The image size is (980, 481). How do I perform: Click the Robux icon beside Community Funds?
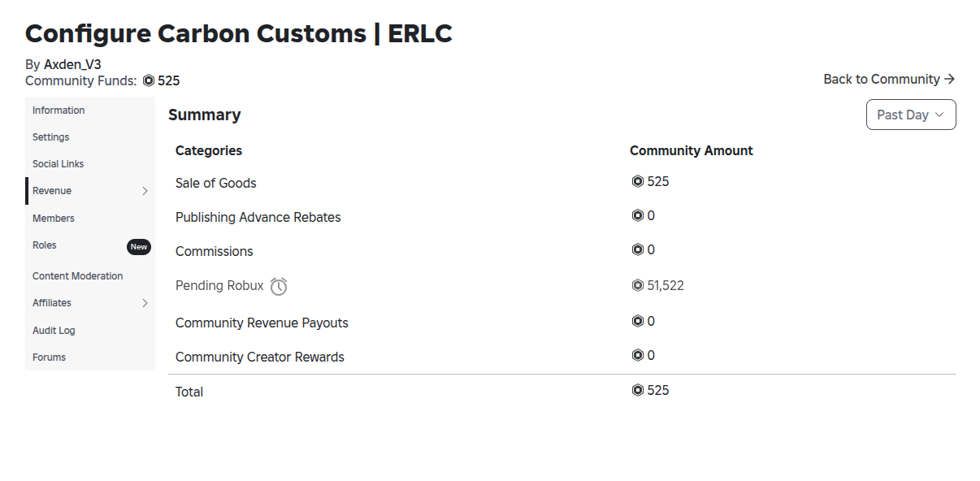(149, 80)
